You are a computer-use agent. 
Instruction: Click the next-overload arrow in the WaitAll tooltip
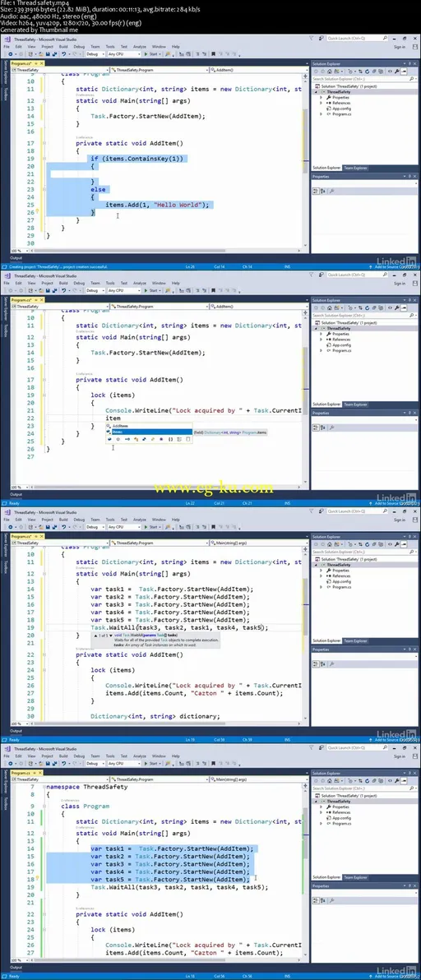[111, 635]
